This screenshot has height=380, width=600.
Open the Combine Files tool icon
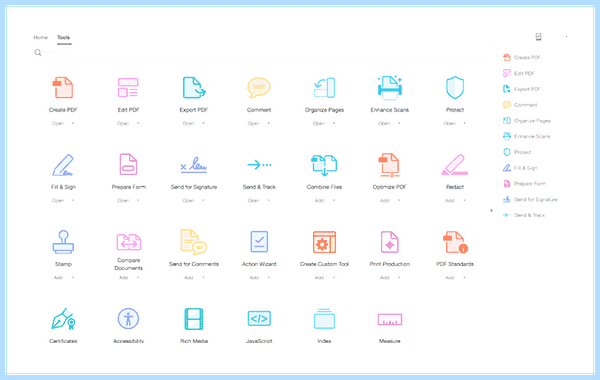click(324, 165)
